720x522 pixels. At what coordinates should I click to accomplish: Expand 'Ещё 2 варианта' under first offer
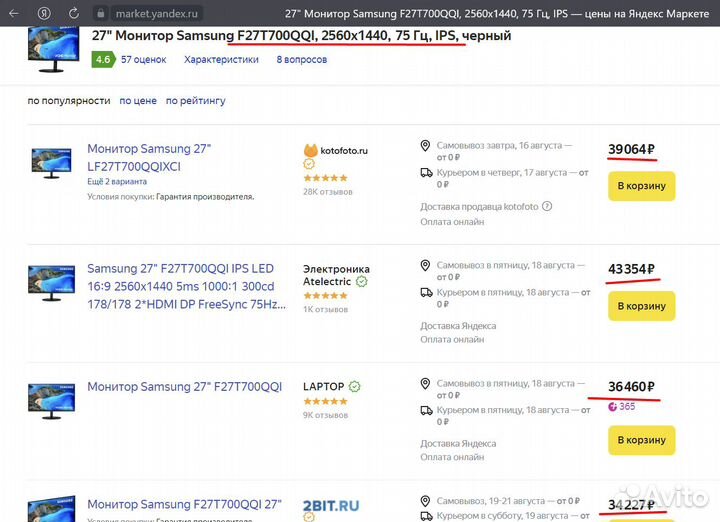click(117, 182)
